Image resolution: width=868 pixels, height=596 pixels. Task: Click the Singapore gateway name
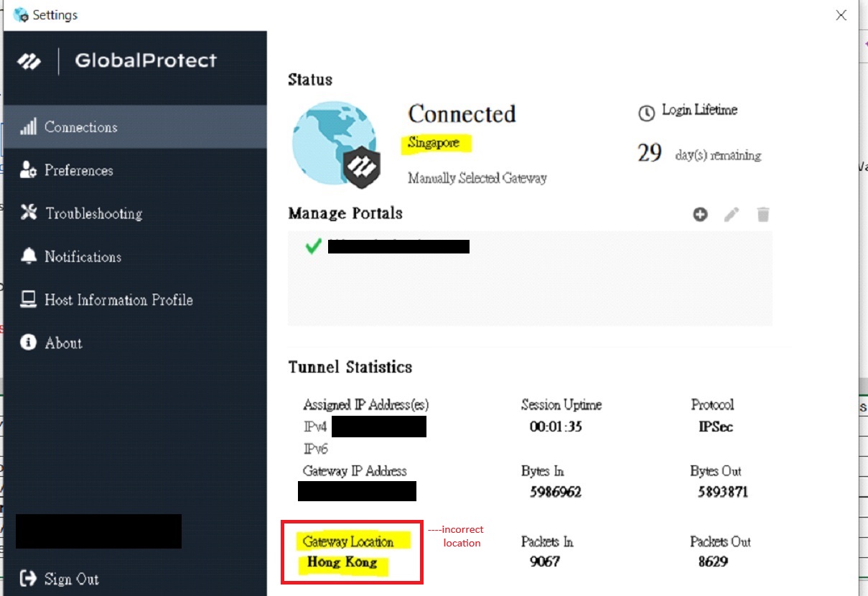(433, 143)
